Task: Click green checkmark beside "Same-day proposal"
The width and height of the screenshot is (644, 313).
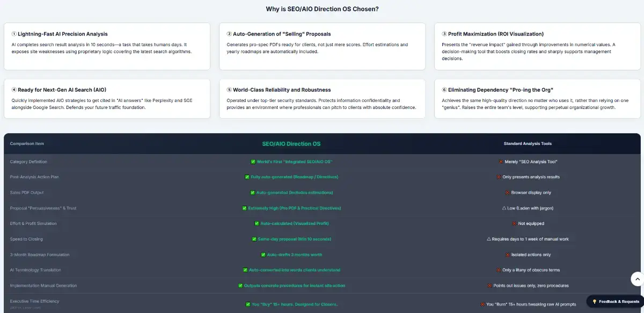Action: (254, 239)
